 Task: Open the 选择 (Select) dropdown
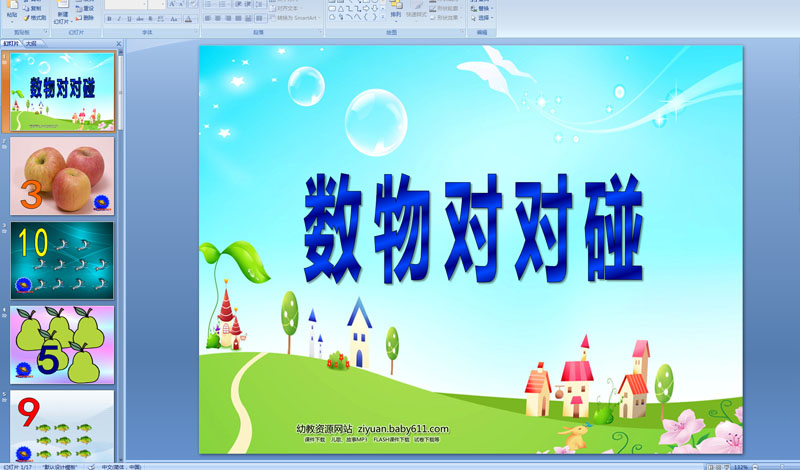tap(485, 18)
